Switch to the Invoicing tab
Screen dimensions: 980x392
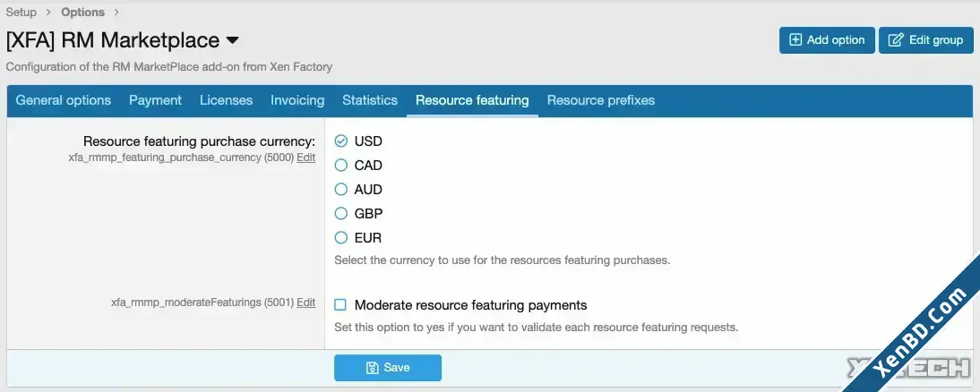coord(297,100)
